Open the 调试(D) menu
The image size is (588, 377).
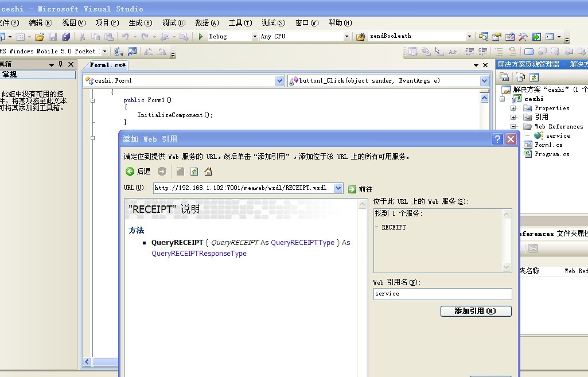point(174,23)
